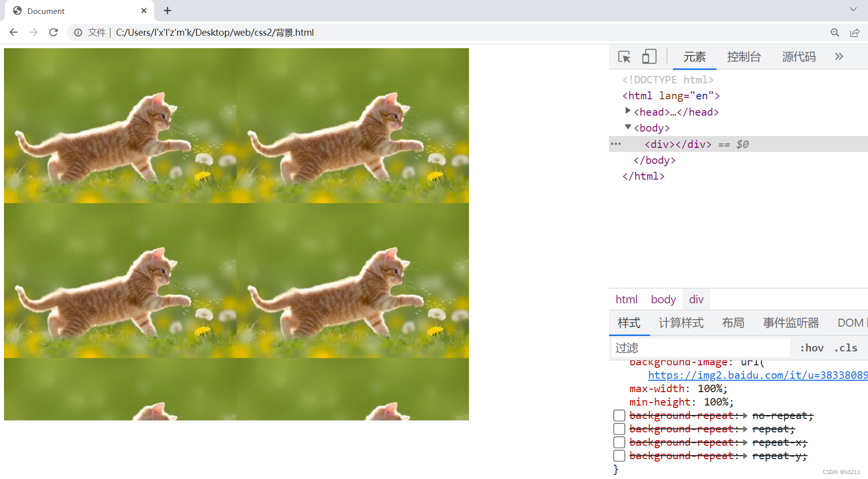
Task: Activate the inspect element picker tool
Action: tap(624, 57)
